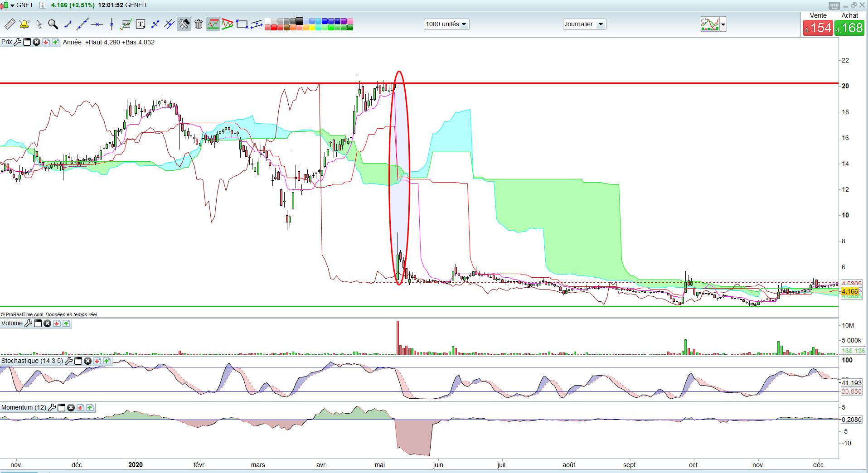Pick the black color swatch

(299, 21)
